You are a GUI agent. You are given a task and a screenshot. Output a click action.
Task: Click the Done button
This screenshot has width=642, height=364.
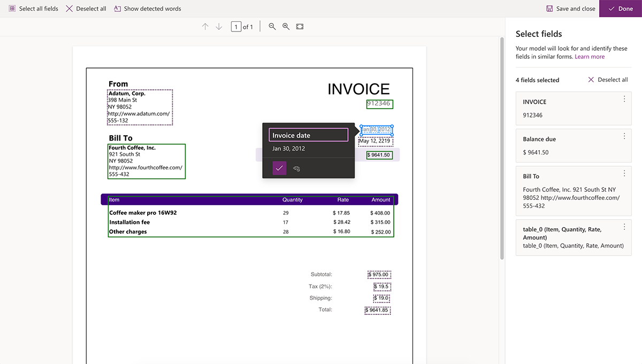tap(621, 9)
